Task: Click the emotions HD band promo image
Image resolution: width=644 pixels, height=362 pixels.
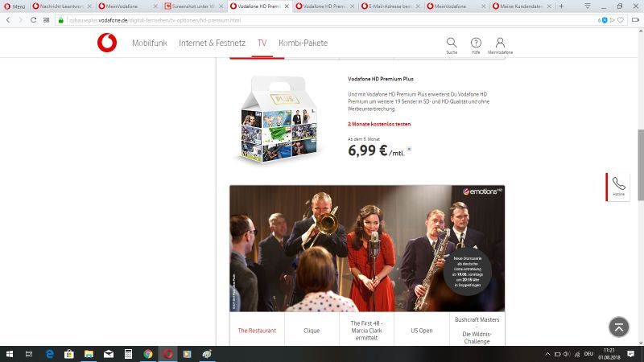Action: coord(367,249)
